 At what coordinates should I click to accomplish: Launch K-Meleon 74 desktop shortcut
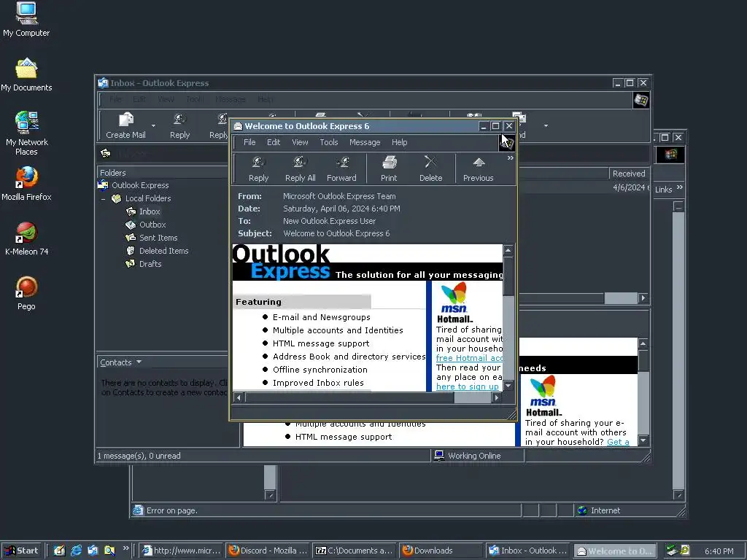pyautogui.click(x=26, y=238)
